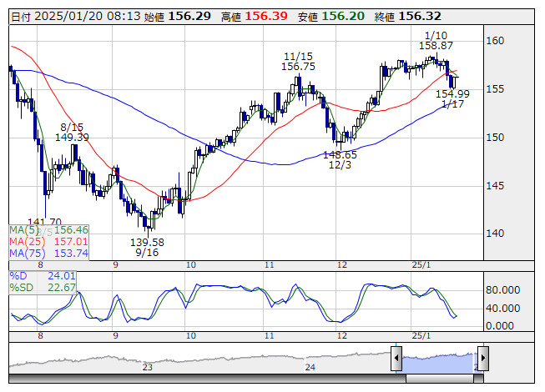Click the left range handle arrow
Viewport: 545px width, 392px height.
(396, 358)
